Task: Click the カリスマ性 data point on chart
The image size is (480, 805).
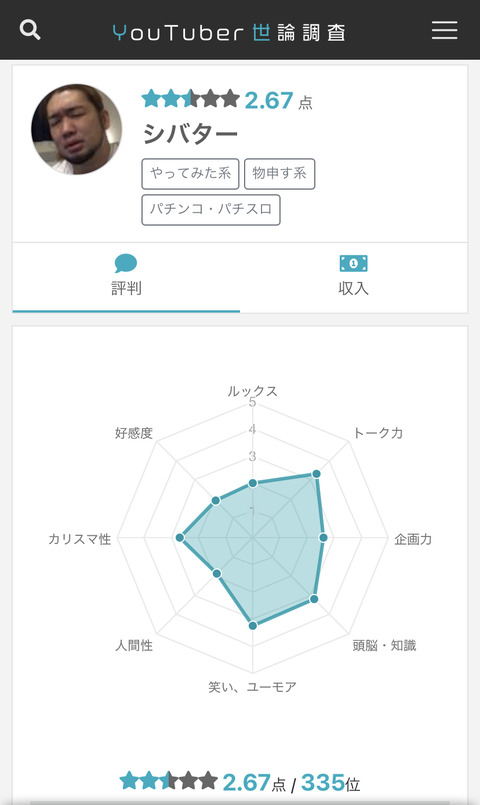Action: pyautogui.click(x=180, y=538)
